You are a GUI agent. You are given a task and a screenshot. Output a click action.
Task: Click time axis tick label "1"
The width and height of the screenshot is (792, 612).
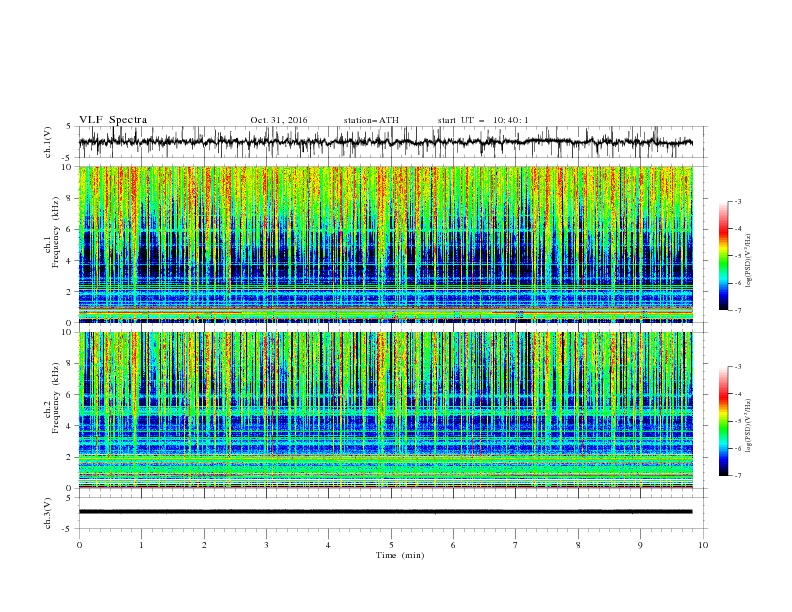pyautogui.click(x=141, y=545)
